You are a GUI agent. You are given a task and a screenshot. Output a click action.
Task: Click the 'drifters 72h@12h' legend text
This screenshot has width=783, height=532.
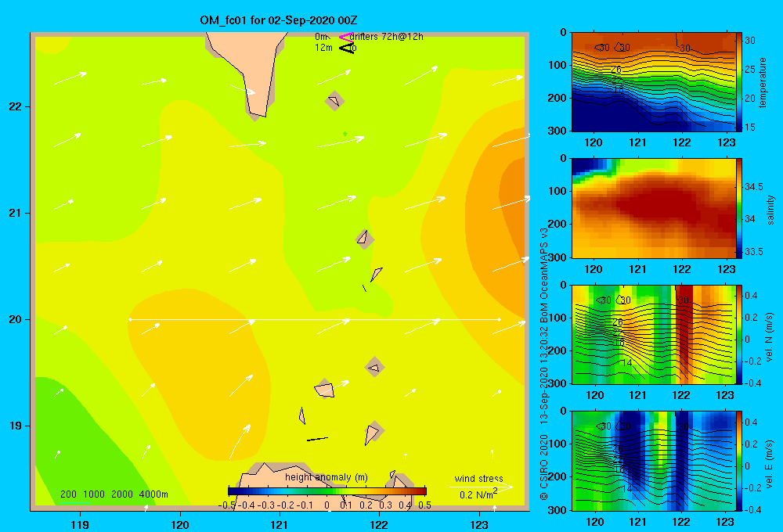(x=387, y=37)
